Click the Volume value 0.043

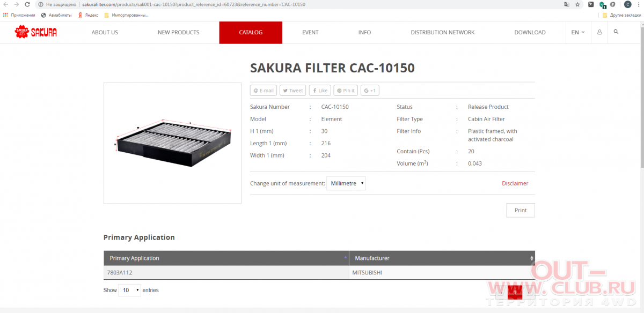[475, 163]
